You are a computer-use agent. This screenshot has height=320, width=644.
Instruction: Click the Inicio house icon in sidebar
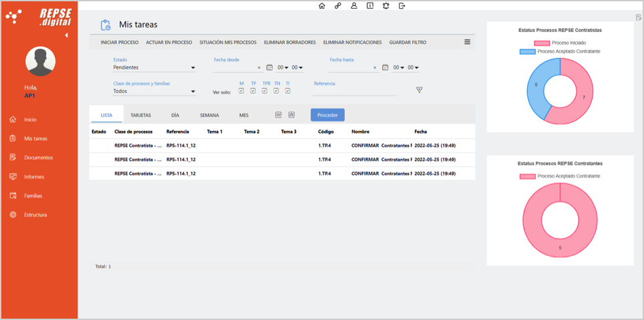pyautogui.click(x=13, y=120)
